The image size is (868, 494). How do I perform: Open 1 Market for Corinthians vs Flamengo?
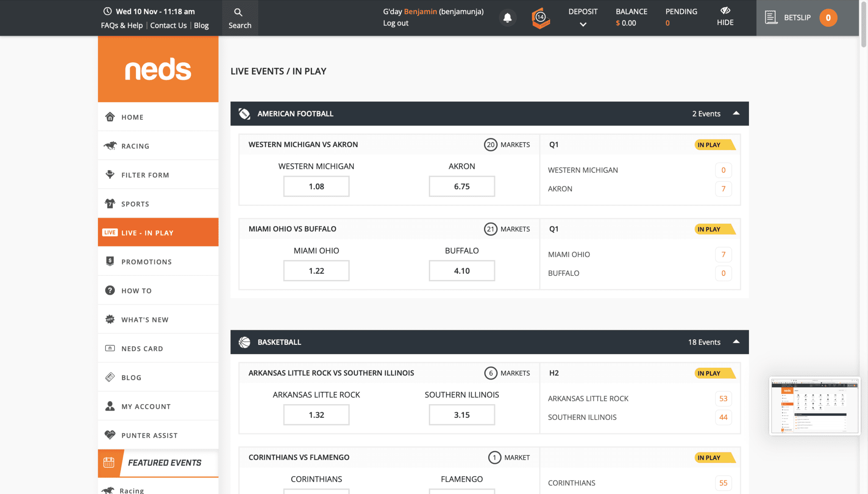coord(509,457)
